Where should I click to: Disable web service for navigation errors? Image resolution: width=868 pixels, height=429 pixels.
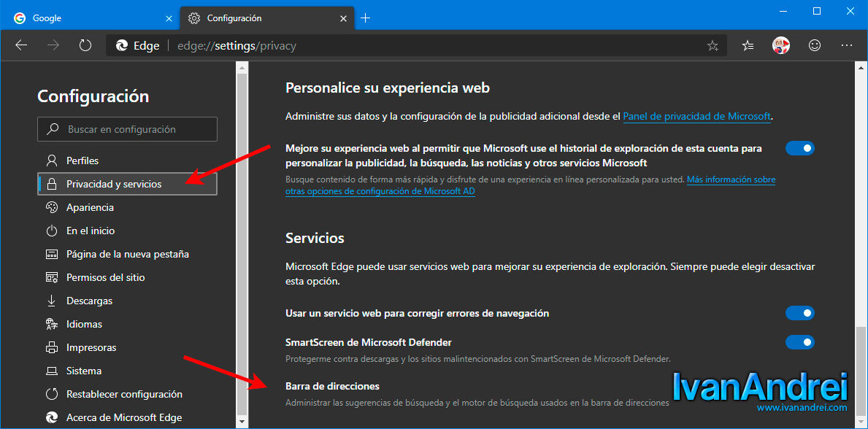click(800, 313)
